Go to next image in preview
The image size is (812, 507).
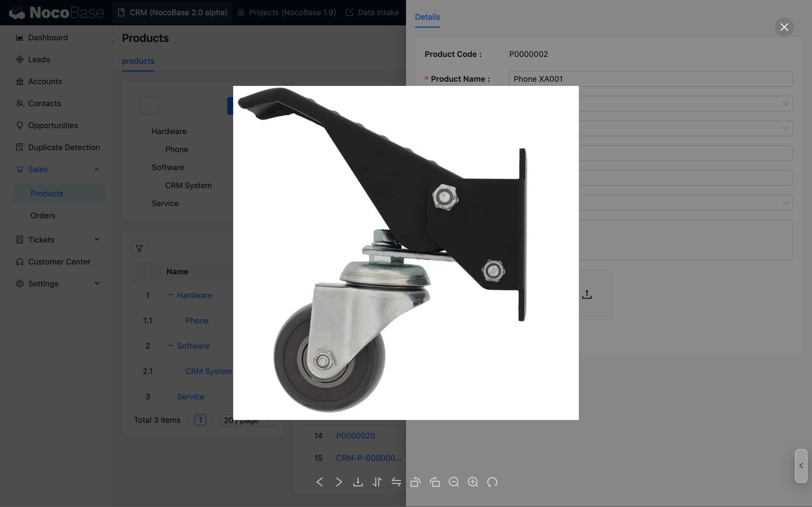339,482
